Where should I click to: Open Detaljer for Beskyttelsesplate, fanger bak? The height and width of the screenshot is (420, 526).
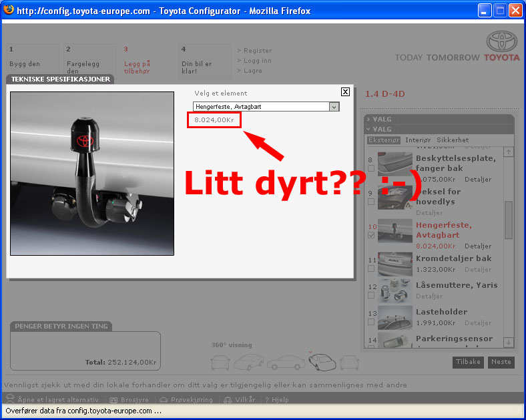478,180
